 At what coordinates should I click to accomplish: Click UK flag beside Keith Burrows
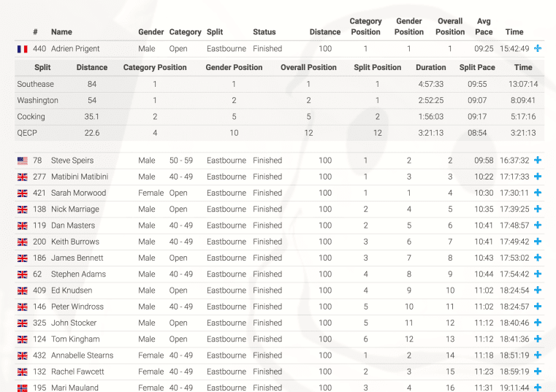[23, 242]
